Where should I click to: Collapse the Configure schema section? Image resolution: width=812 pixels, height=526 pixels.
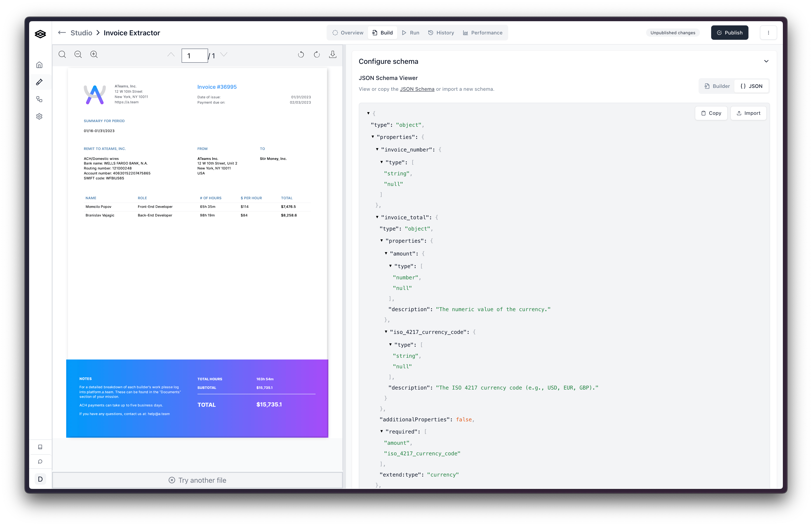pos(766,61)
